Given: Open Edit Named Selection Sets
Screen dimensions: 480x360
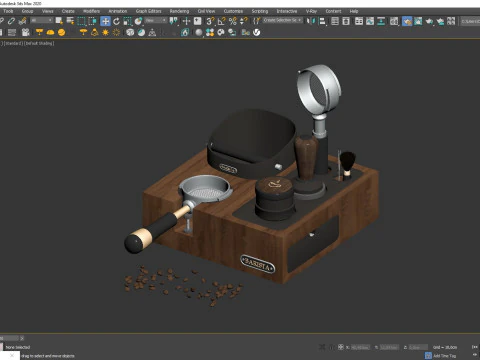Looking at the screenshot, I should click(x=256, y=21).
